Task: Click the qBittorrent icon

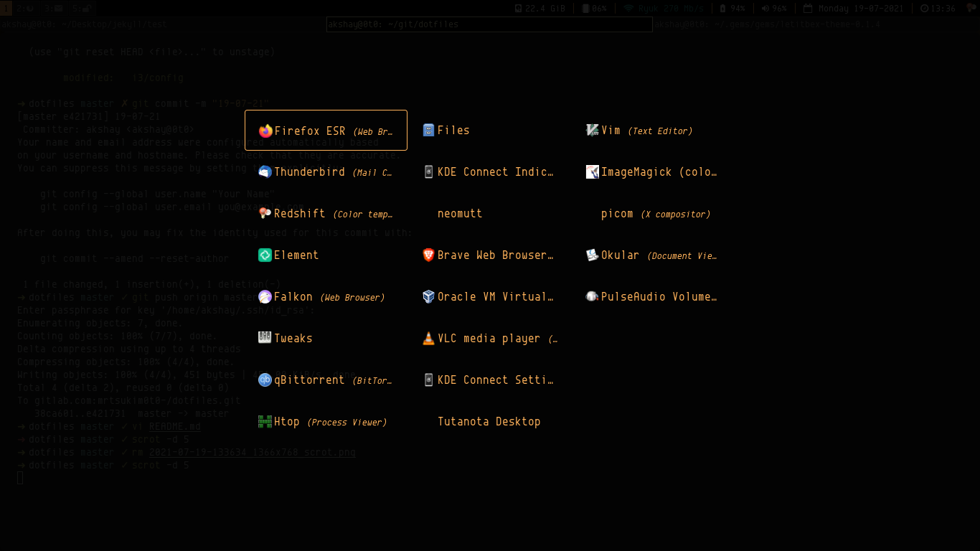Action: point(265,380)
